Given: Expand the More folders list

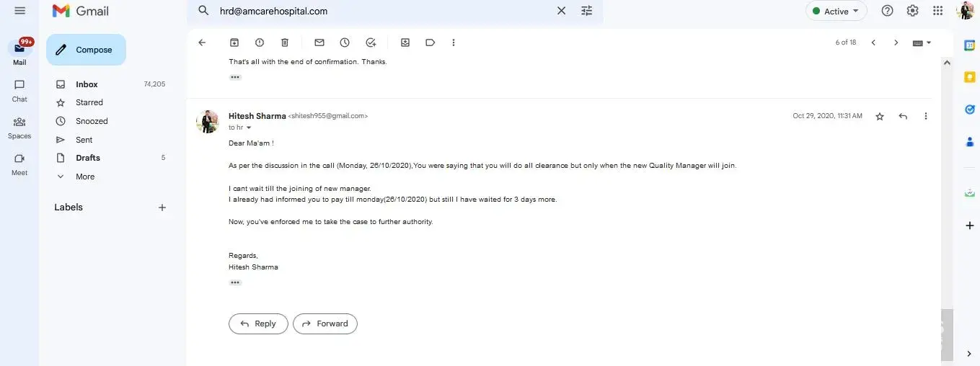Looking at the screenshot, I should 85,177.
